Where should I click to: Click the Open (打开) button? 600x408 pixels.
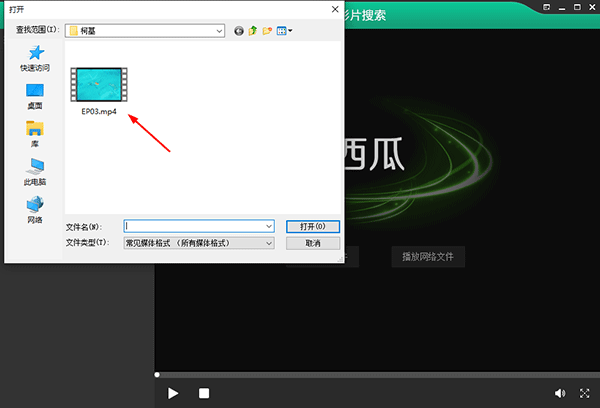tap(313, 227)
